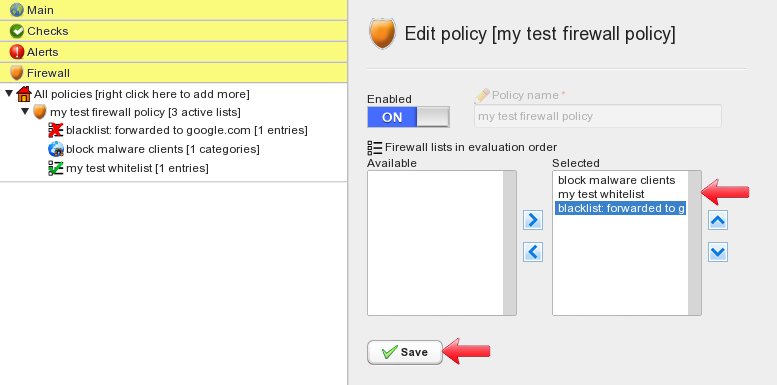Collapse the my test firewall policy node
This screenshot has width=777, height=385.
(25, 111)
